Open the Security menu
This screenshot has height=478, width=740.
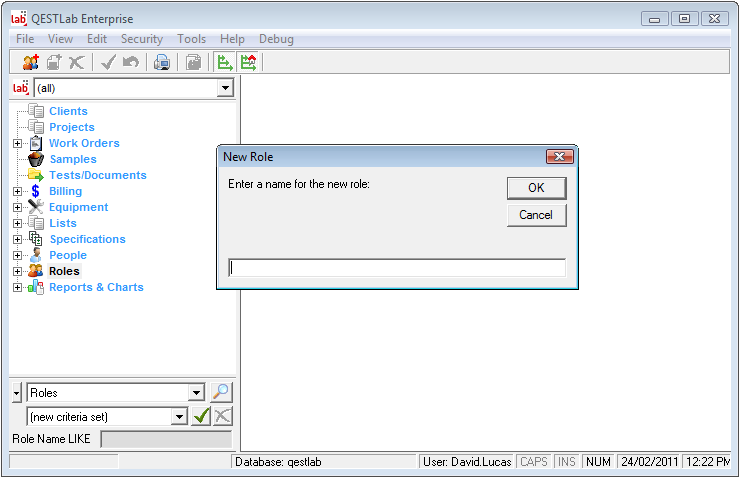tap(141, 39)
